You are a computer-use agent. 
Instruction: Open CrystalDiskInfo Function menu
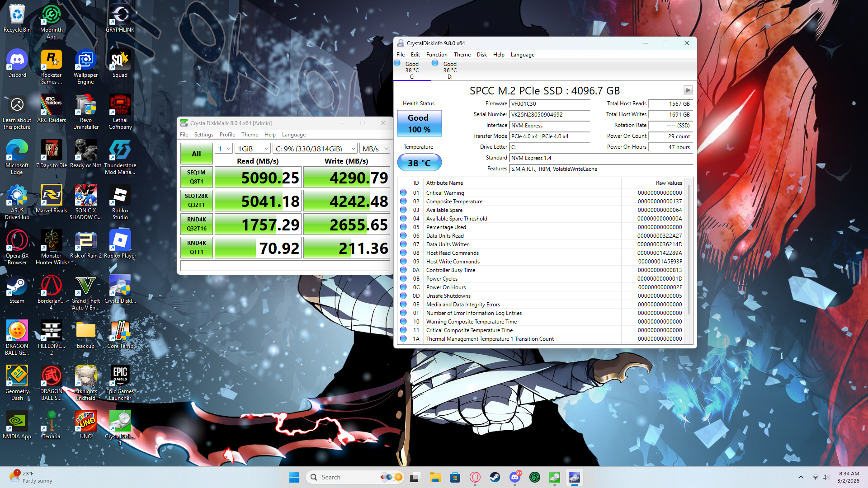pos(436,55)
